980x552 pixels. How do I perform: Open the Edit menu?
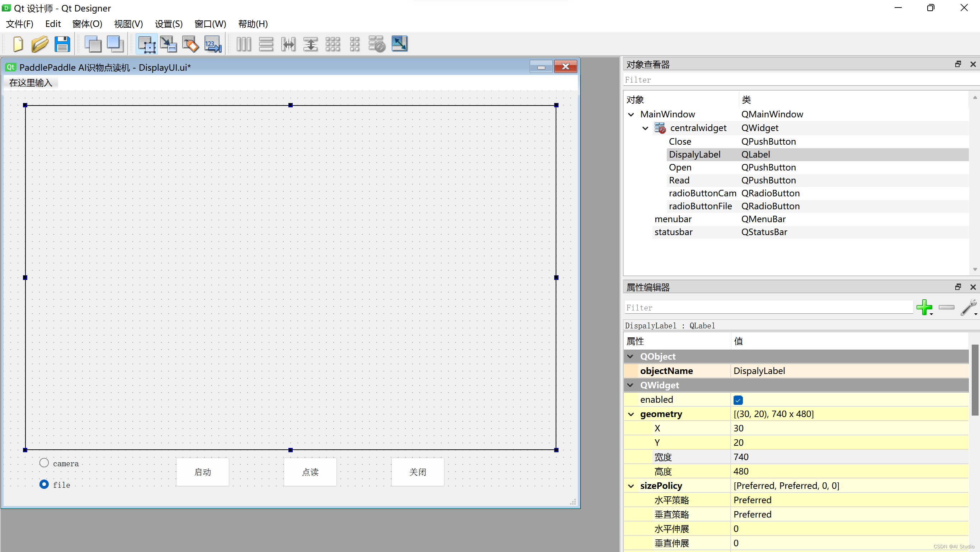53,24
